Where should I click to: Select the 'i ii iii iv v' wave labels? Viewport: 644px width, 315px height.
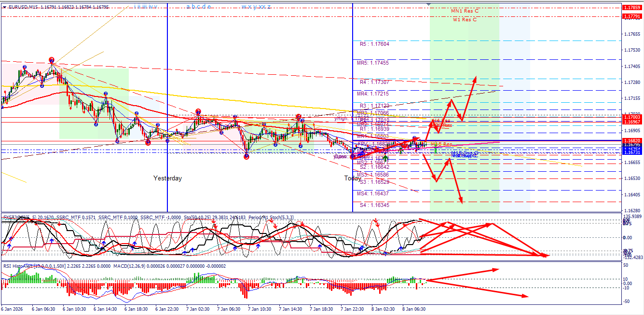[146, 7]
